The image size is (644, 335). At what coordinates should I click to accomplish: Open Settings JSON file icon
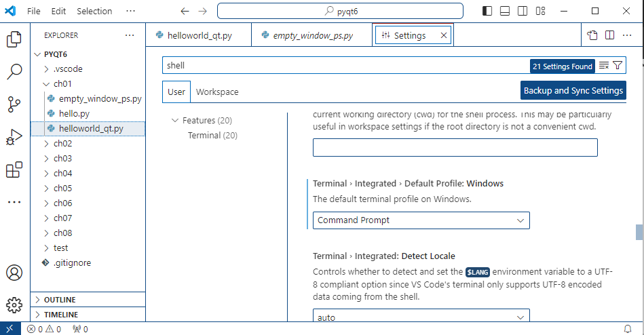[592, 35]
